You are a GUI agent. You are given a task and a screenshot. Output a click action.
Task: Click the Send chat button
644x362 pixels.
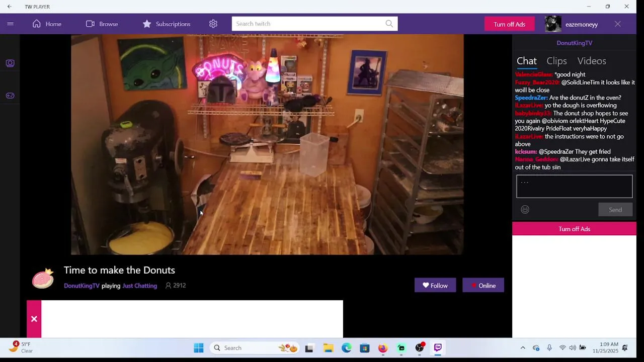[x=615, y=210]
